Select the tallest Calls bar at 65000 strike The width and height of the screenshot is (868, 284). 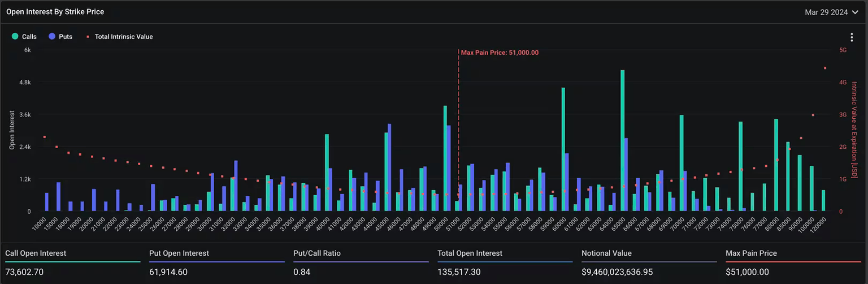pos(622,141)
